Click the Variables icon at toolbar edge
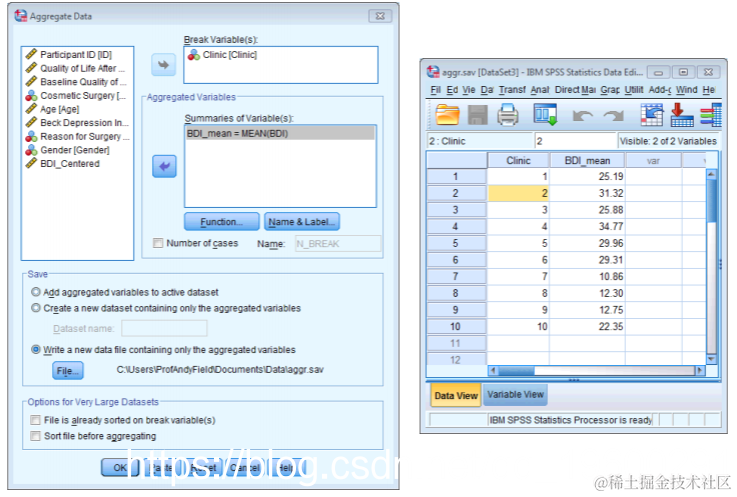Image resolution: width=737 pixels, height=497 pixels. point(711,116)
